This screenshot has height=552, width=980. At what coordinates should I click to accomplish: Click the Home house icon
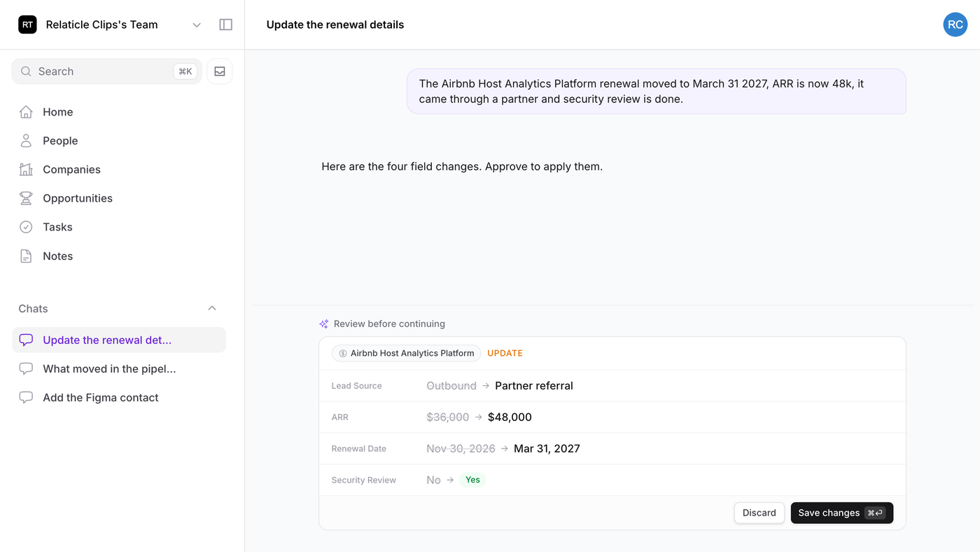click(x=26, y=112)
